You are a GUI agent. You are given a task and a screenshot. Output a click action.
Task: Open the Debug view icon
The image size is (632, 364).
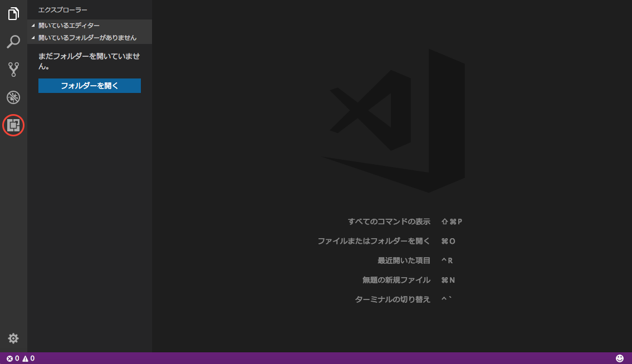click(13, 97)
